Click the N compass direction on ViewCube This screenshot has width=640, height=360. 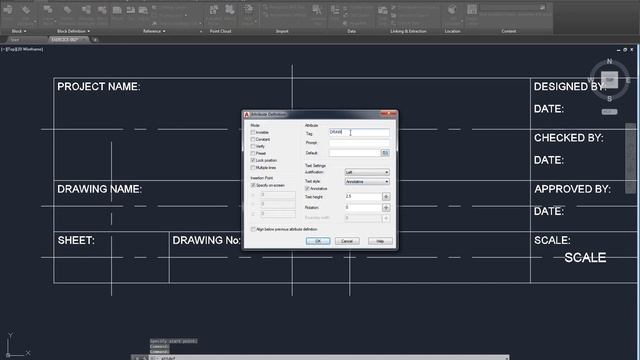tap(609, 61)
